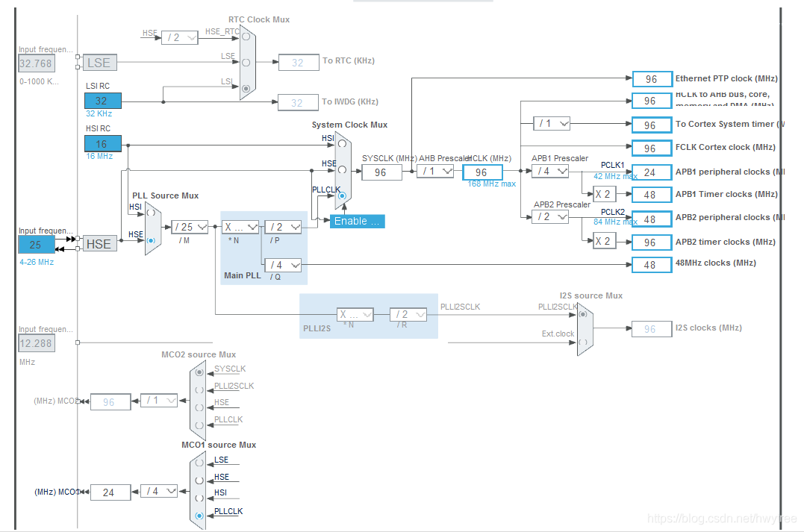Screen dimensions: 804x532
Task: Click the HSE input frequency field showing 25
Action: 37,245
